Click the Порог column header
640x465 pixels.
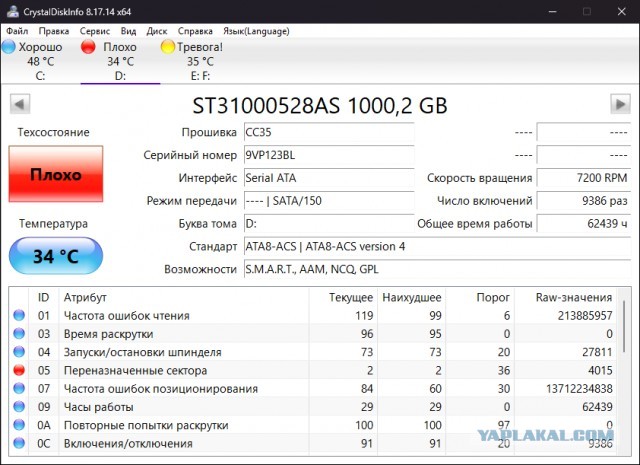pyautogui.click(x=480, y=297)
